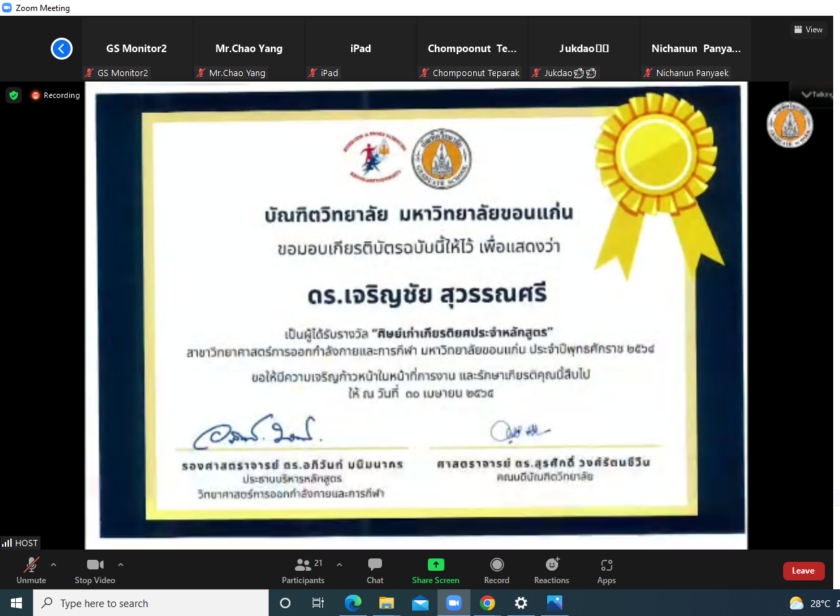This screenshot has width=840, height=616.
Task: Type in the Windows taskbar search box
Action: click(x=151, y=604)
